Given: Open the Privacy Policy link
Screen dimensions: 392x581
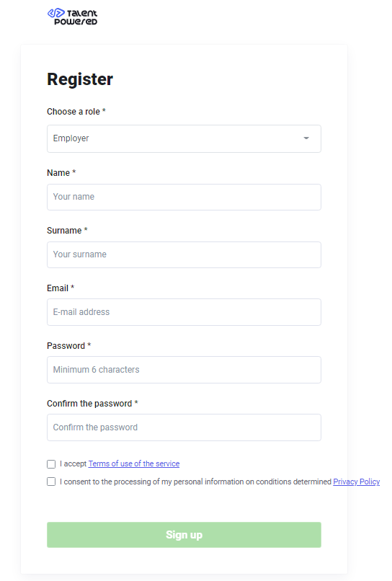Looking at the screenshot, I should click(357, 482).
